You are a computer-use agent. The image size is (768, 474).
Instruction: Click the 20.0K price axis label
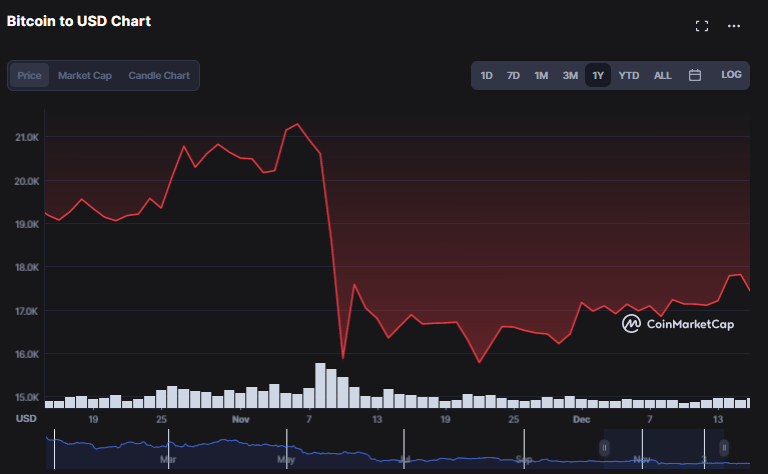27,181
